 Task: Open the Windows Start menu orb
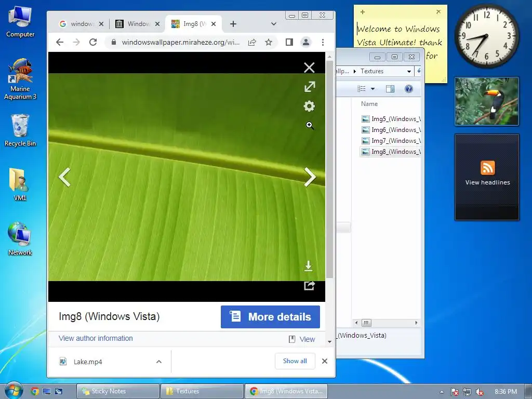tap(14, 391)
